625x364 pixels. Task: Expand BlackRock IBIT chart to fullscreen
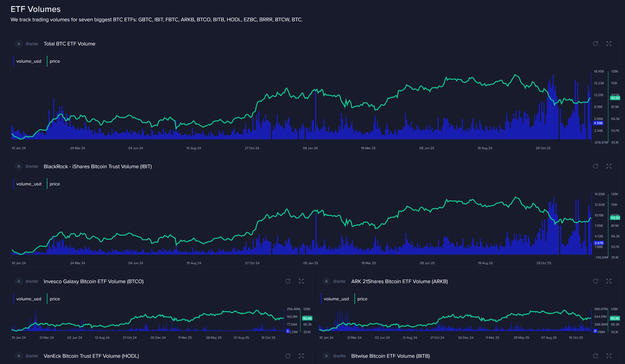click(x=609, y=166)
